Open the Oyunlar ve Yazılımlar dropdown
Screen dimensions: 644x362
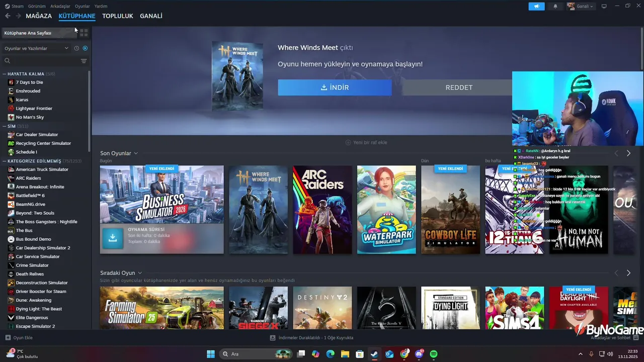[36, 48]
